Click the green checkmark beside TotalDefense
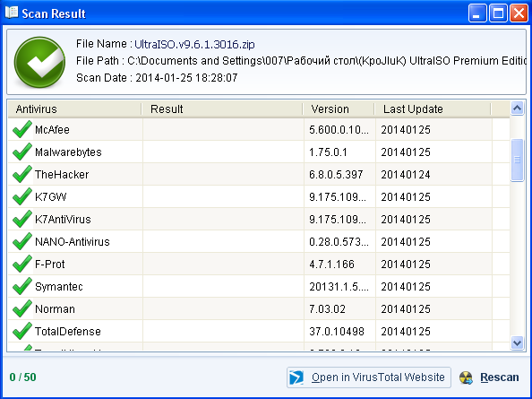 click(22, 331)
